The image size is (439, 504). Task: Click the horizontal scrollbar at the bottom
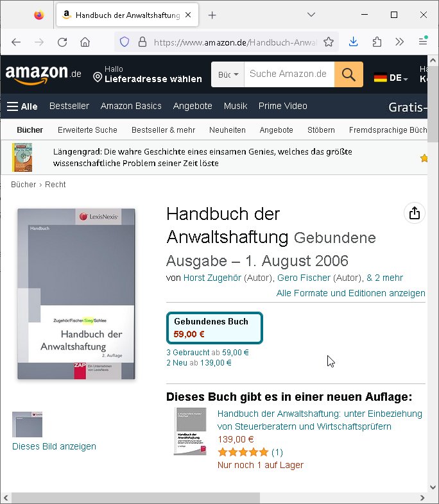(135, 498)
